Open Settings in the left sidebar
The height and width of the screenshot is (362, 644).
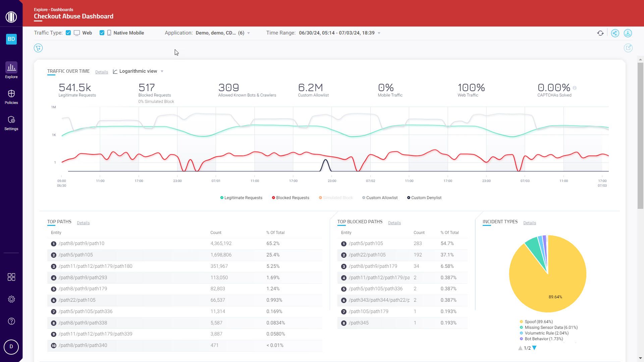click(x=11, y=123)
